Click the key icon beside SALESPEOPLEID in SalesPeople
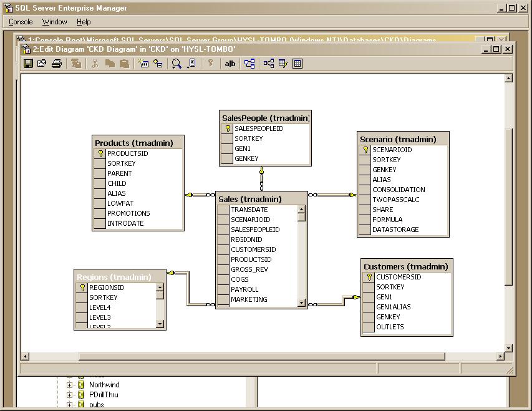 tap(228, 128)
